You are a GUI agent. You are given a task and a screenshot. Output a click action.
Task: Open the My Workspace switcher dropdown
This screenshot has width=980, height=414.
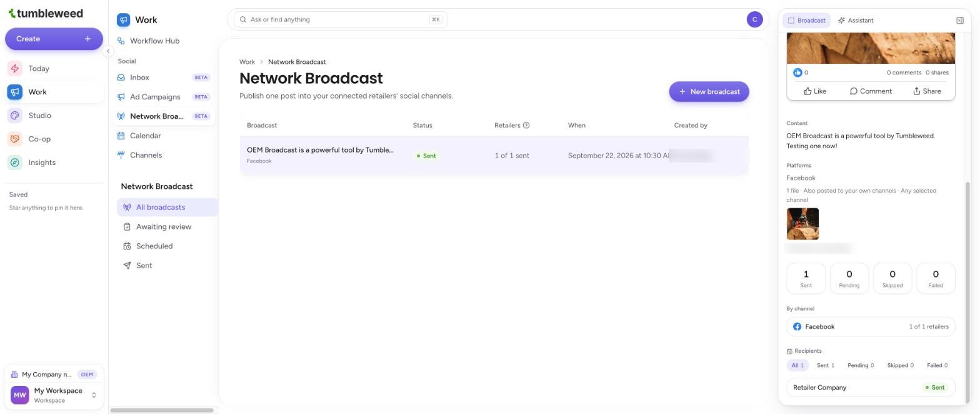pos(54,395)
